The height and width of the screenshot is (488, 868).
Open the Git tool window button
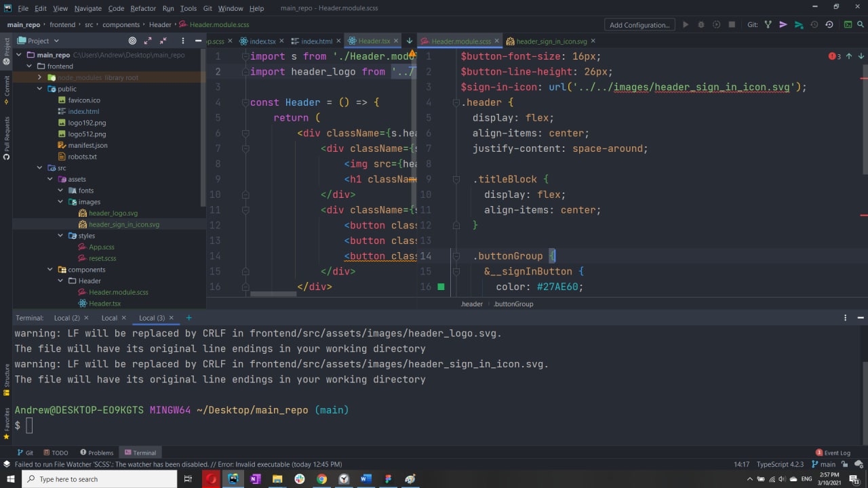[x=24, y=453]
